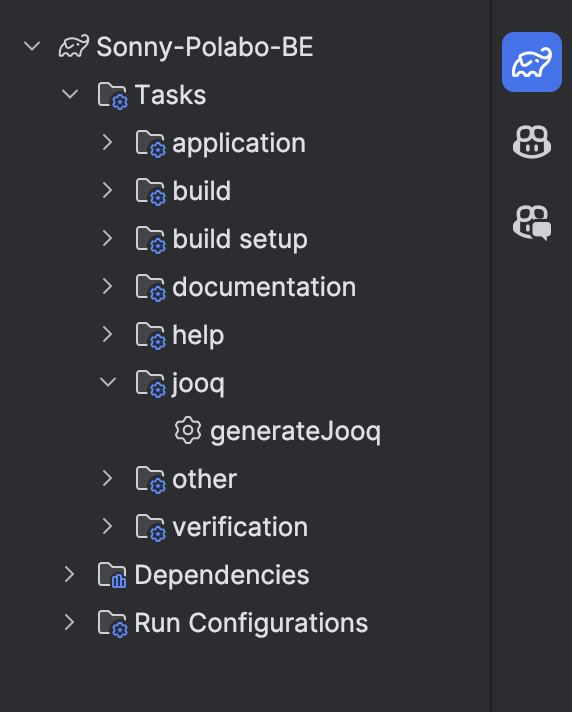This screenshot has width=572, height=712.
Task: Expand the Run Configurations node
Action: tap(69, 622)
